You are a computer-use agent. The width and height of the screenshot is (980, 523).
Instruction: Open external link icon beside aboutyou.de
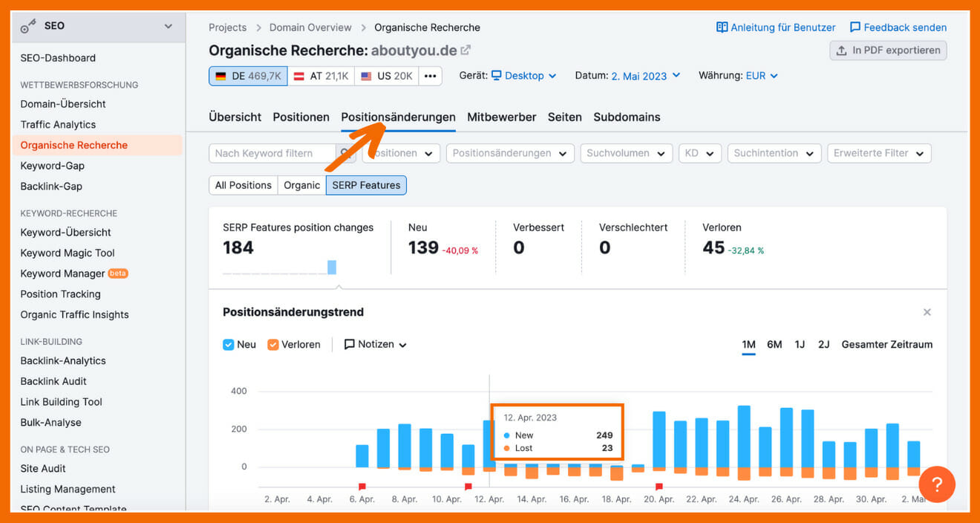click(x=465, y=51)
